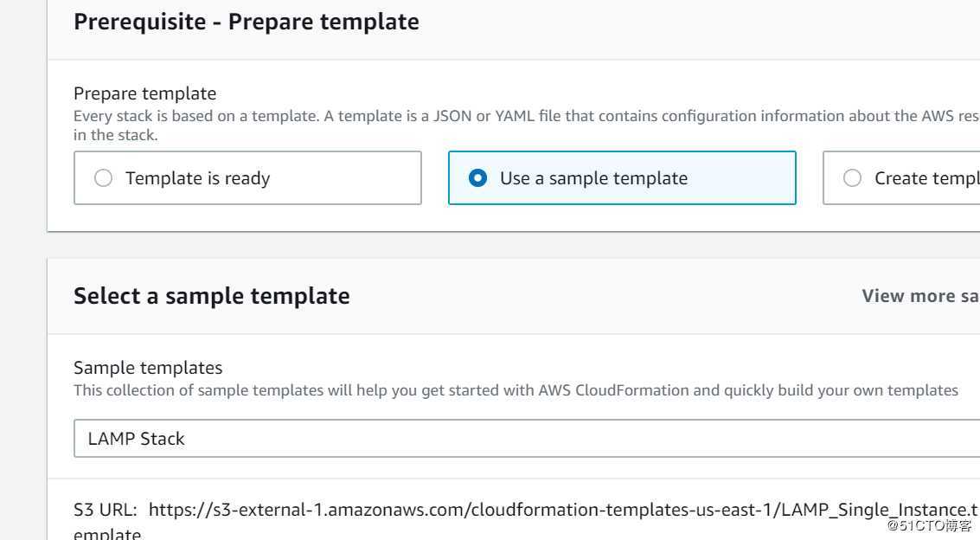The image size is (980, 540).
Task: Click the "Prepare template" field label
Action: point(145,93)
